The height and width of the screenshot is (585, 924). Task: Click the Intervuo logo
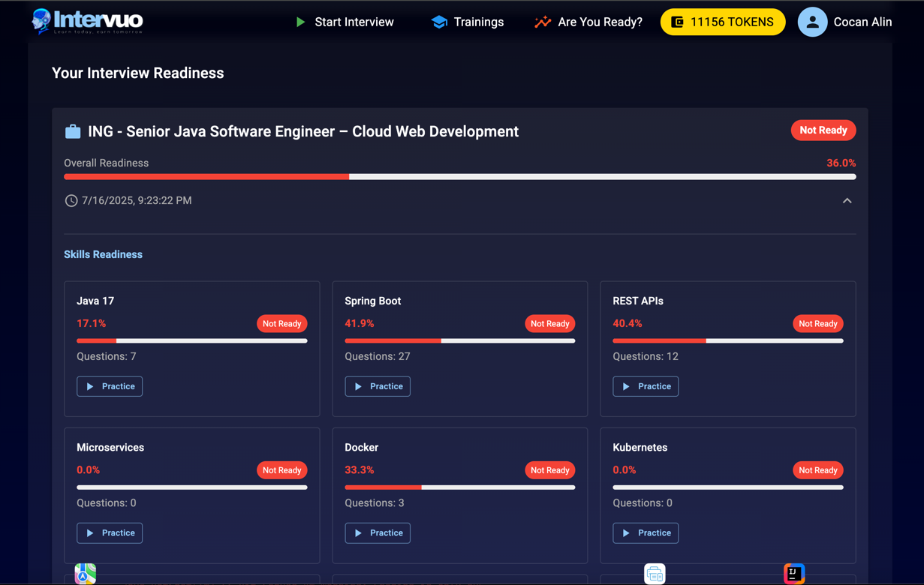coord(87,22)
